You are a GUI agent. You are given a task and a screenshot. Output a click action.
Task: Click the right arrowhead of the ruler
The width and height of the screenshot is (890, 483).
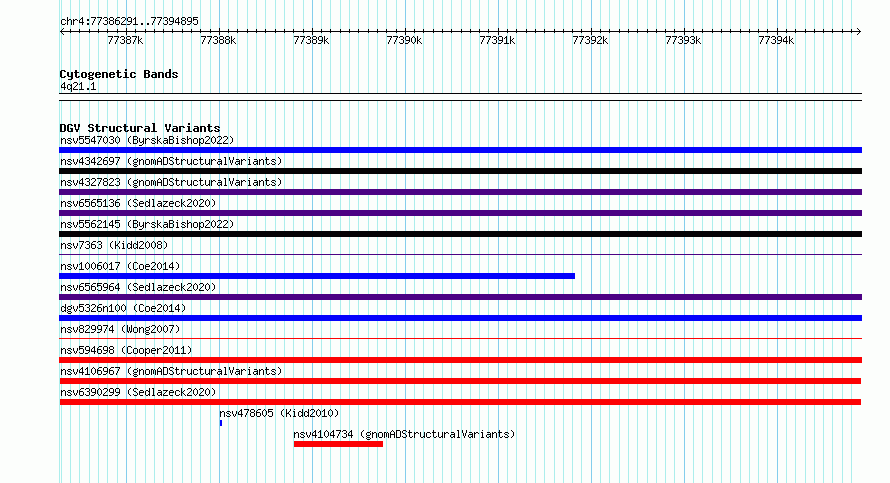[859, 31]
